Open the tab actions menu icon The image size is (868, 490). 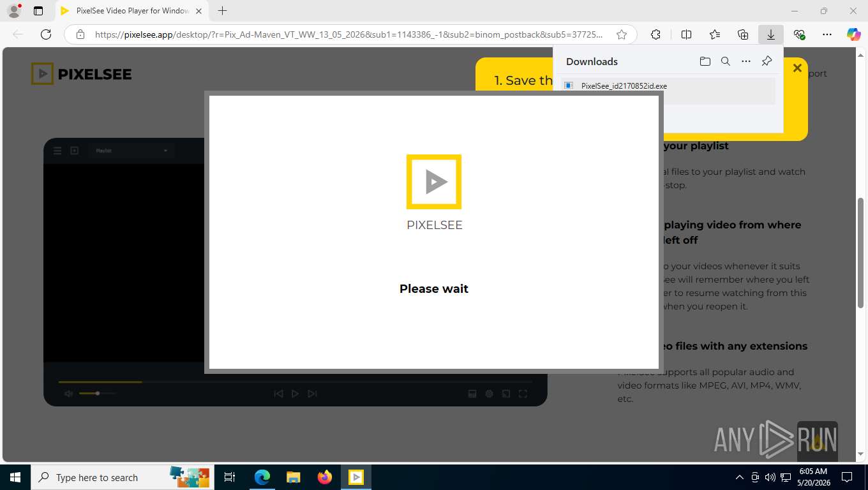tap(38, 11)
